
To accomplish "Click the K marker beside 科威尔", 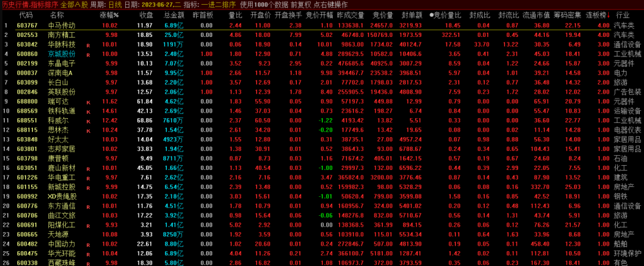I will click(88, 121).
